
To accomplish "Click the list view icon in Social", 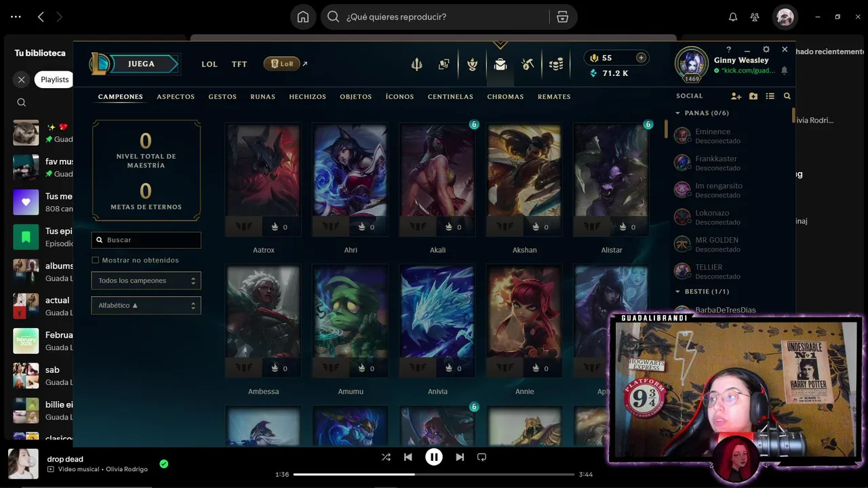I will (770, 96).
